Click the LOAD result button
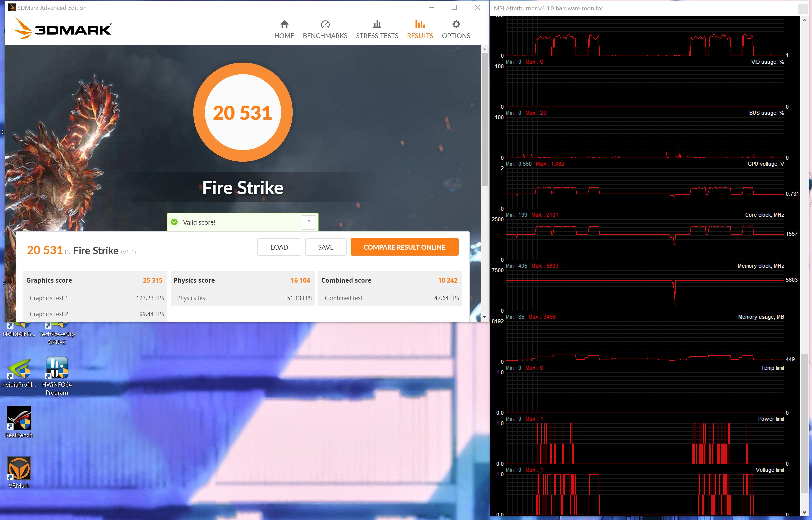The image size is (812, 520). pyautogui.click(x=279, y=247)
